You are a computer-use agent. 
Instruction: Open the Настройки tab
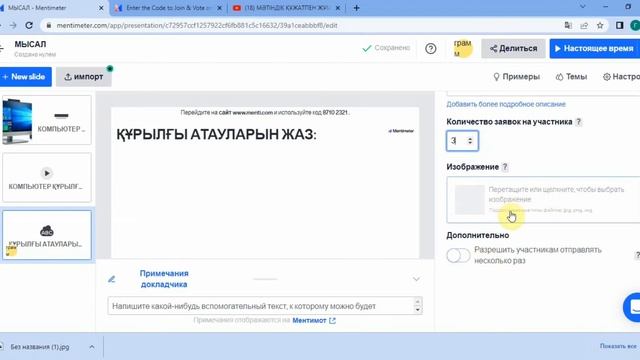pyautogui.click(x=621, y=77)
